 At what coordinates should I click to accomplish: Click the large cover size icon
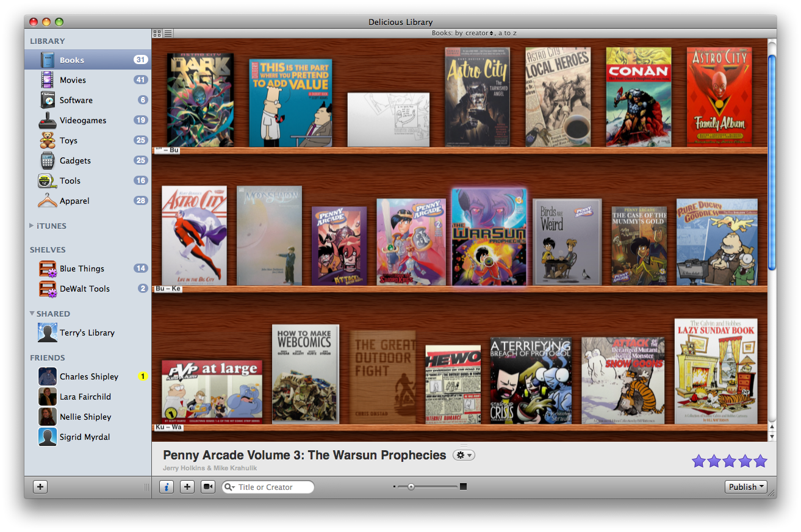[x=464, y=486]
